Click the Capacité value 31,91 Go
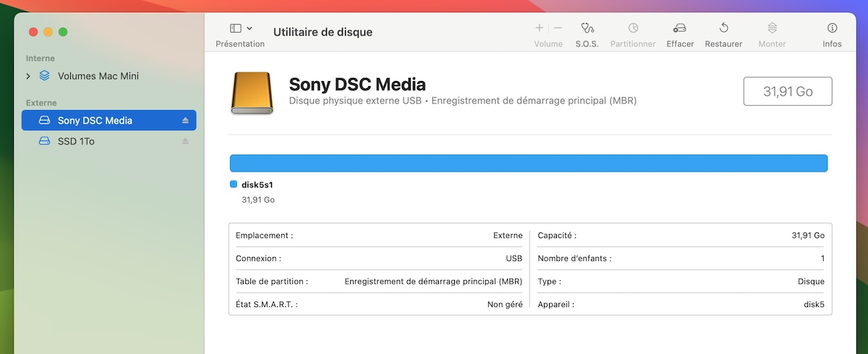The height and width of the screenshot is (354, 868). pyautogui.click(x=808, y=235)
